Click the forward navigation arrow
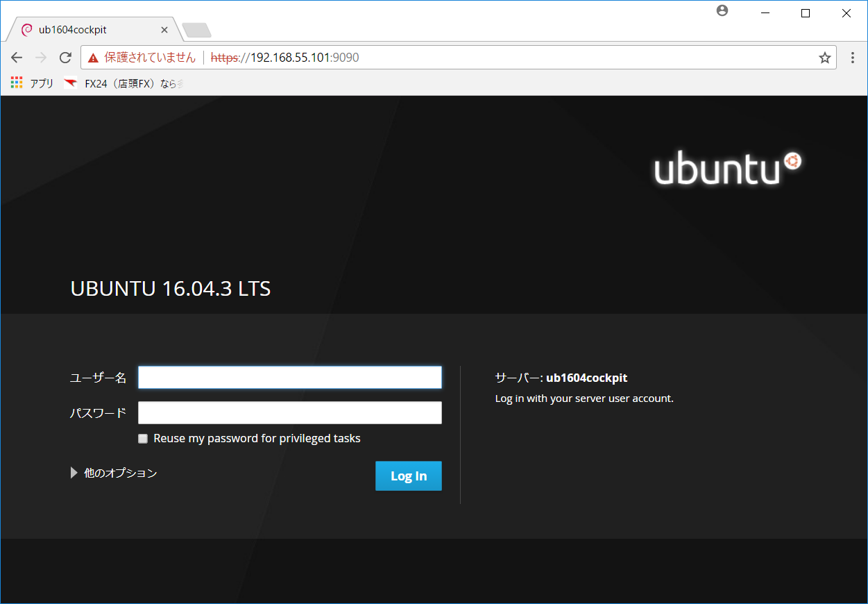Screen dimensions: 868x604 (x=40, y=57)
